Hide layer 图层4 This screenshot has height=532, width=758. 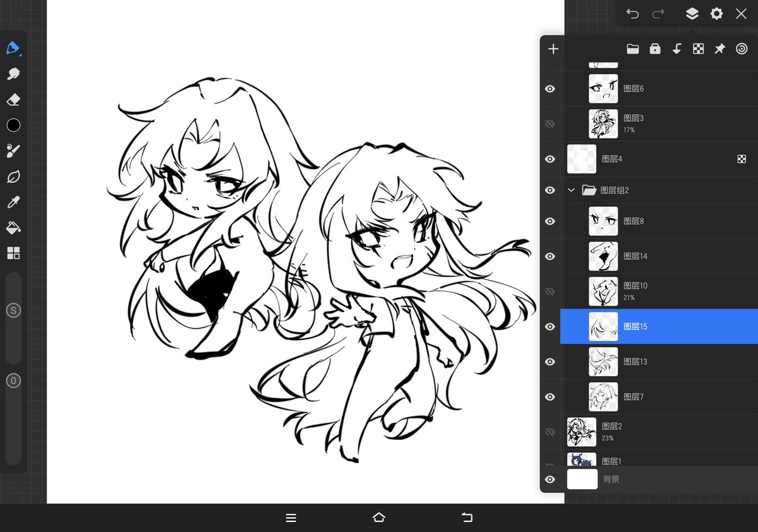(x=550, y=159)
